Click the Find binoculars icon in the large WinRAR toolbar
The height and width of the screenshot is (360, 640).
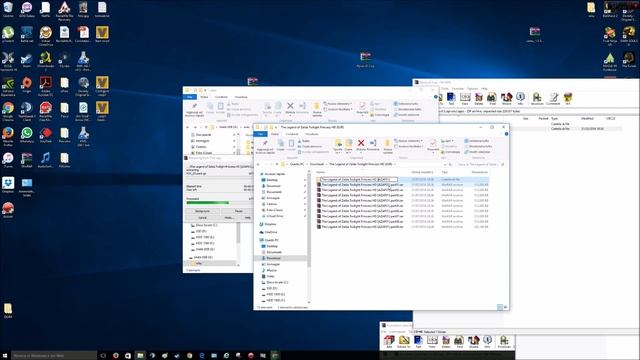pos(492,97)
